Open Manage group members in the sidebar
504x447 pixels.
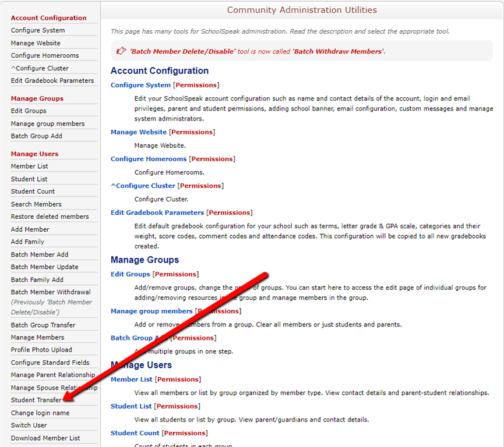point(48,123)
